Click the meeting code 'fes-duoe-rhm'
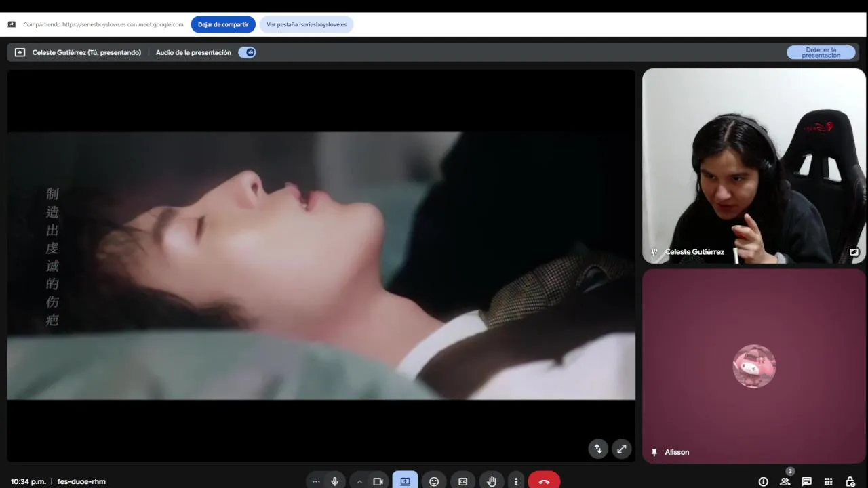The height and width of the screenshot is (488, 868). click(81, 481)
